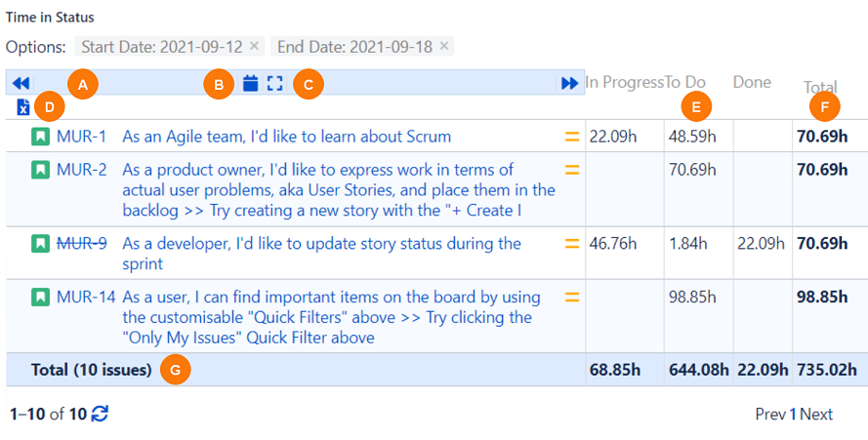
Task: Toggle the fullscreen expand icon
Action: click(274, 84)
